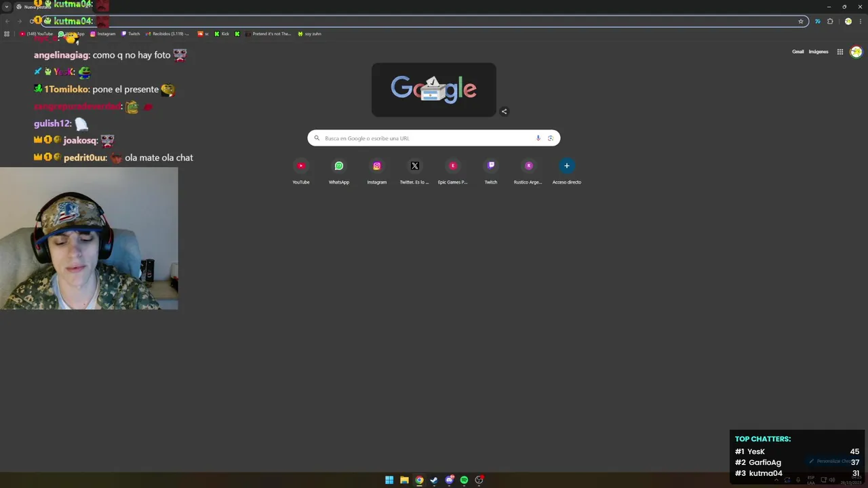
Task: Expand the tab search dropdown arrow
Action: [x=7, y=7]
